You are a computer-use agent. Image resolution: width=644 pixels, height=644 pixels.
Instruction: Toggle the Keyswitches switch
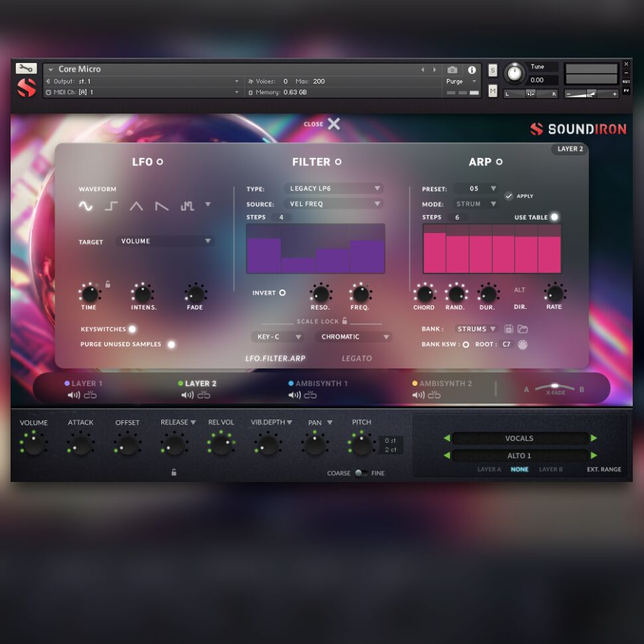tap(132, 329)
